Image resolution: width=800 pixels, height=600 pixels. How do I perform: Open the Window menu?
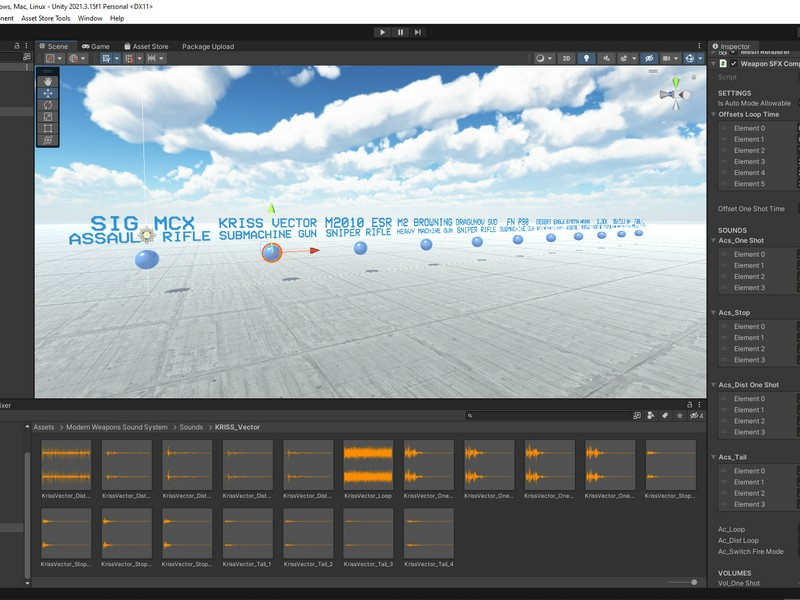(x=90, y=18)
